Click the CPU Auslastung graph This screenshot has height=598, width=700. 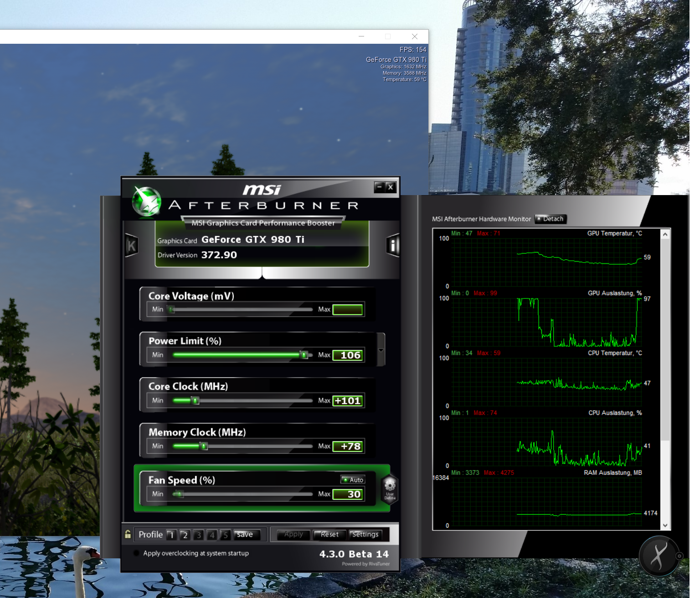(547, 442)
